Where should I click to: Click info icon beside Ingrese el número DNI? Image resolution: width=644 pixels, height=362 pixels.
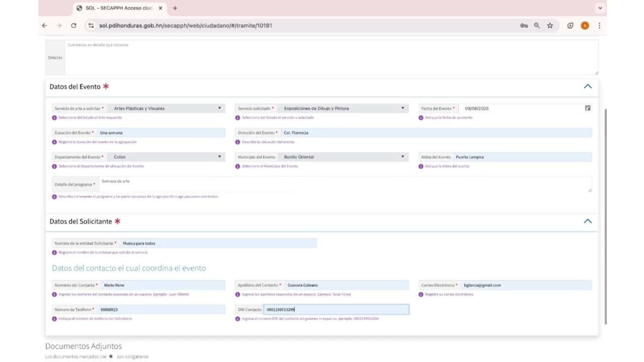tap(237, 319)
